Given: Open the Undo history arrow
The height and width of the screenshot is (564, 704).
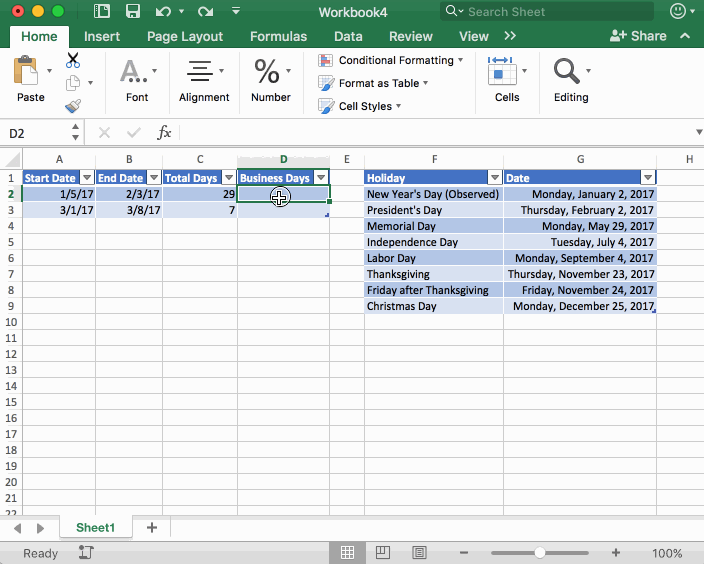Looking at the screenshot, I should [x=181, y=11].
